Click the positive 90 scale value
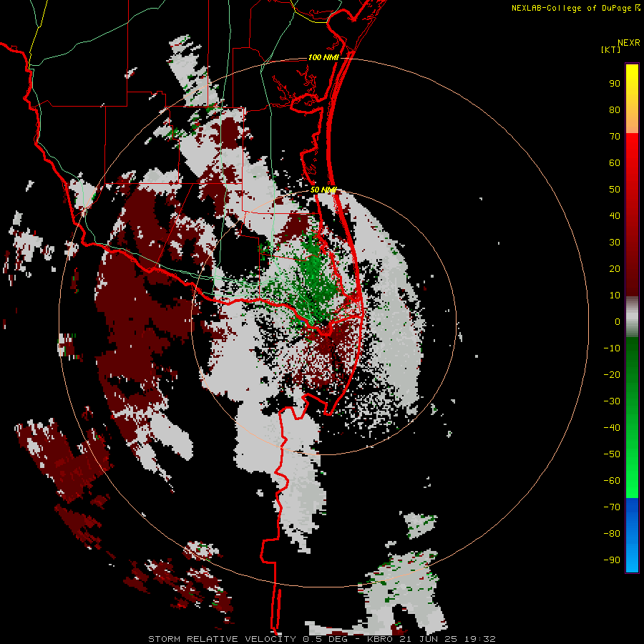This screenshot has height=644, width=644. coord(615,84)
